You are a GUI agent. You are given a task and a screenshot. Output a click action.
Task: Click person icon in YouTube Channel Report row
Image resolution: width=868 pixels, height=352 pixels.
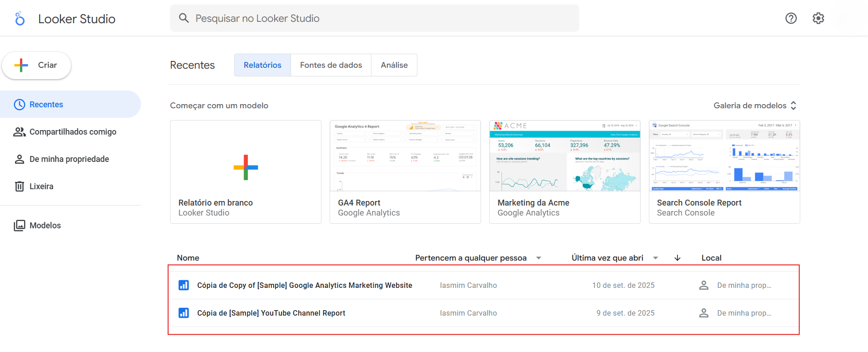(704, 313)
